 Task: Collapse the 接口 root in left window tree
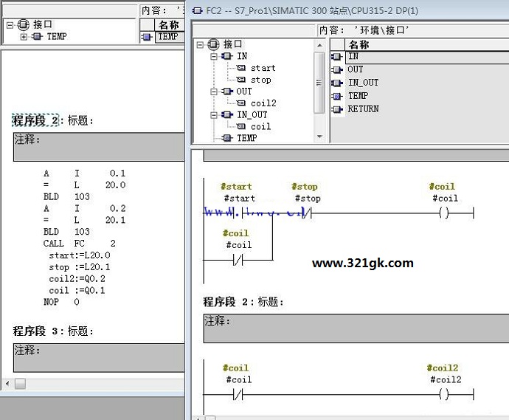tap(10, 25)
